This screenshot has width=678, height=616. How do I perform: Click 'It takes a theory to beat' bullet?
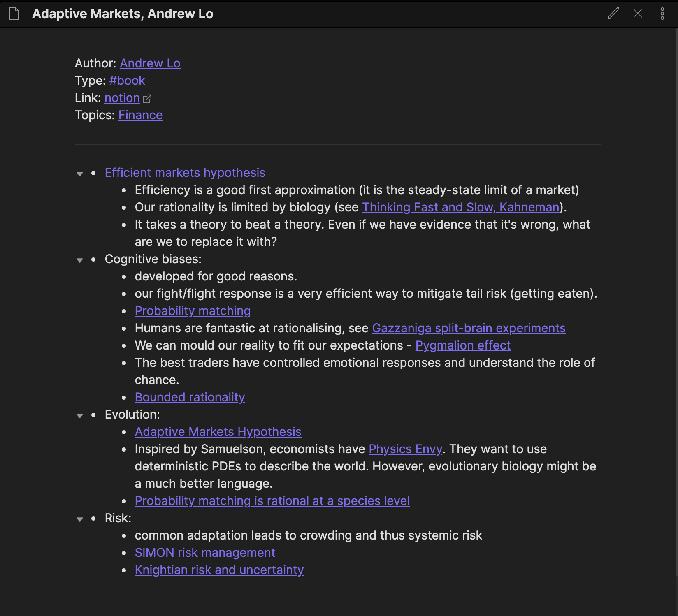pos(362,233)
